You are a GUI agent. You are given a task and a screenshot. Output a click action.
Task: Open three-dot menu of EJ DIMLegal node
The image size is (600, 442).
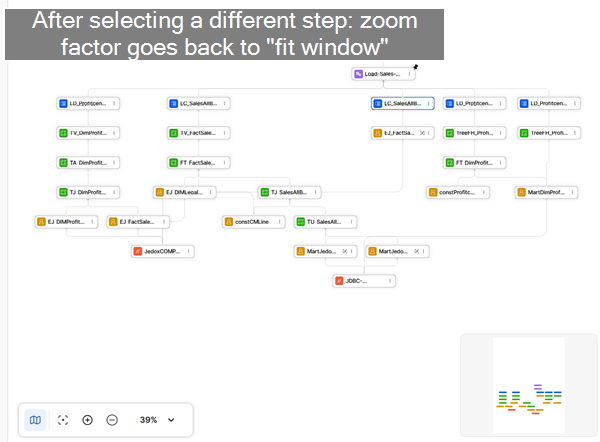(x=210, y=192)
